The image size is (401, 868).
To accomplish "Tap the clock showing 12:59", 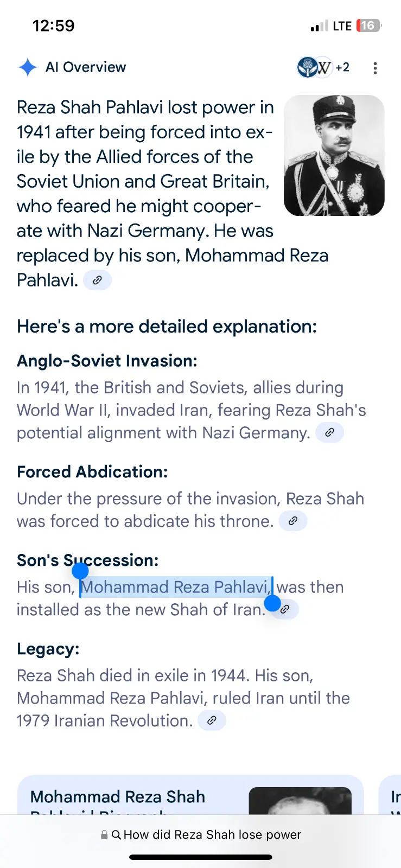I will pos(53,25).
